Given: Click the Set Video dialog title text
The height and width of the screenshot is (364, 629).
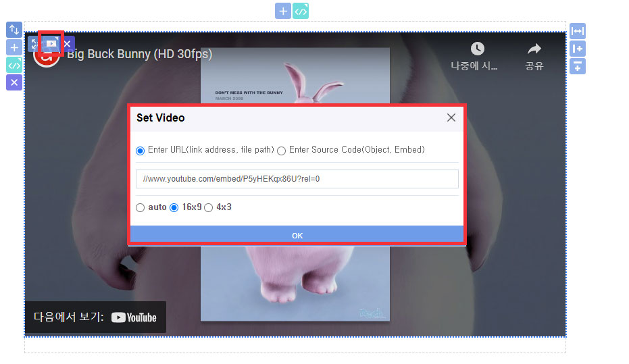Looking at the screenshot, I should [x=161, y=118].
